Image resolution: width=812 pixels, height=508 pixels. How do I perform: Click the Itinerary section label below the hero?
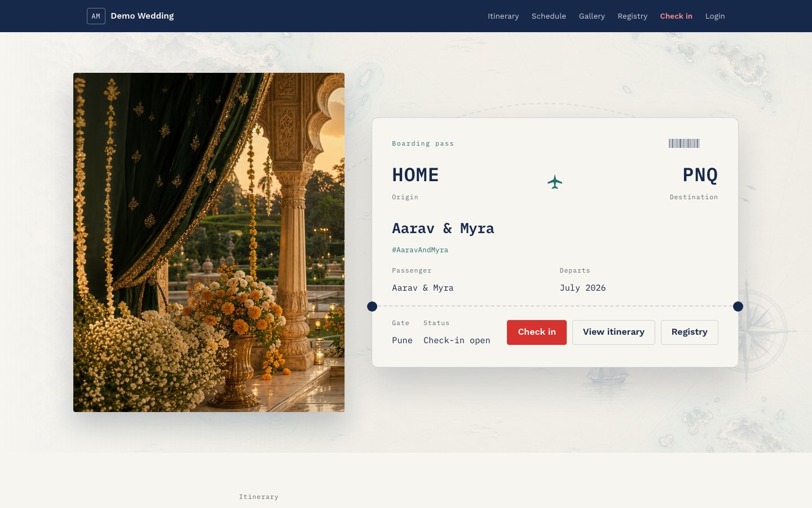click(x=259, y=497)
